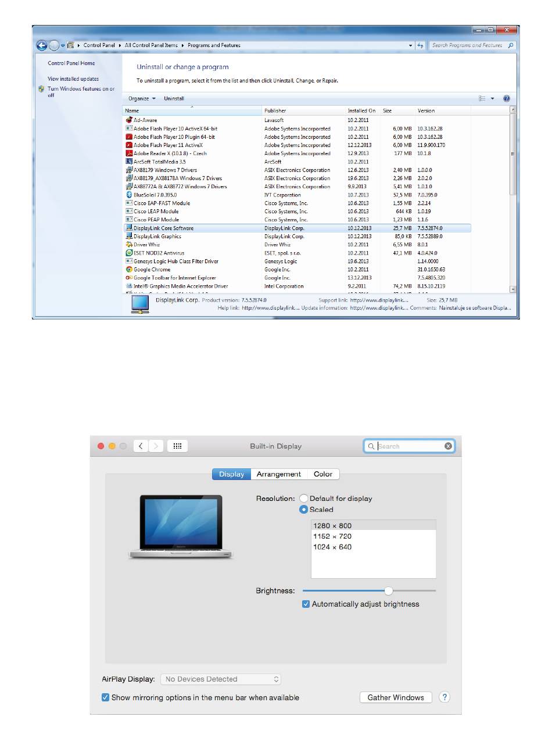
Task: Sort list by the Installed On column header
Action: [x=363, y=110]
